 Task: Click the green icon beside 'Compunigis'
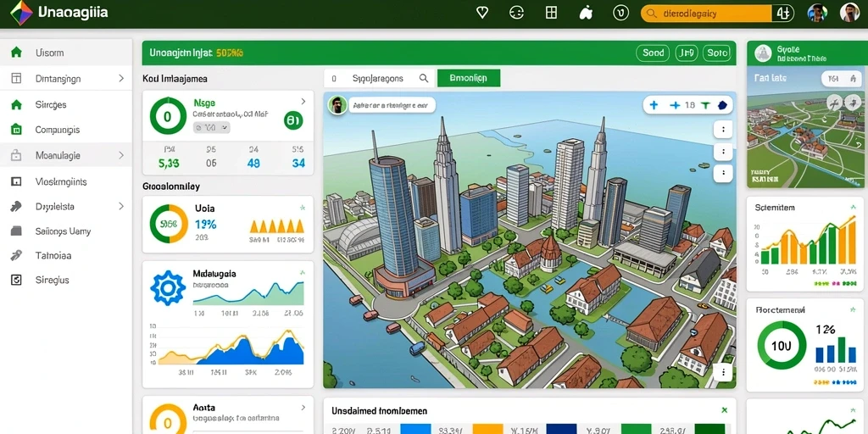coord(17,130)
